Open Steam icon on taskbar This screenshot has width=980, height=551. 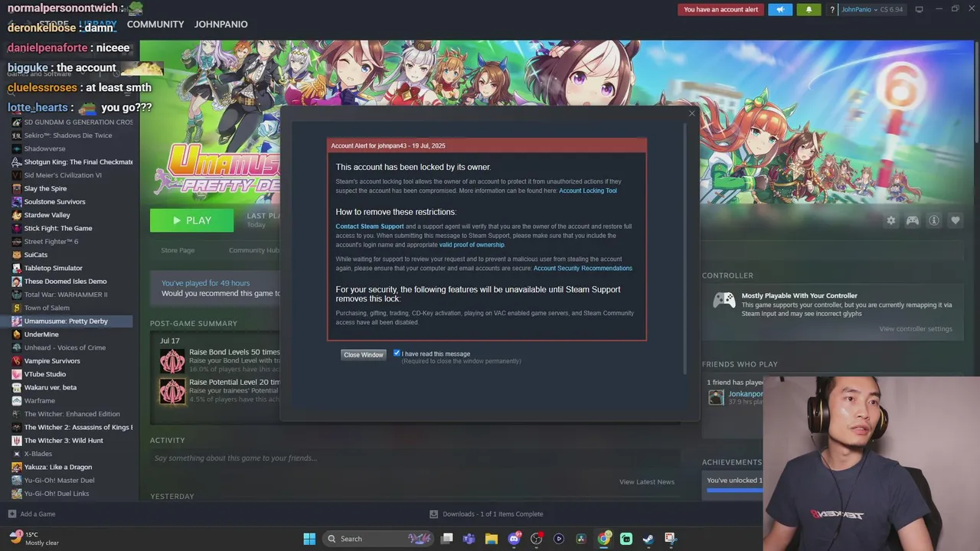(x=648, y=539)
